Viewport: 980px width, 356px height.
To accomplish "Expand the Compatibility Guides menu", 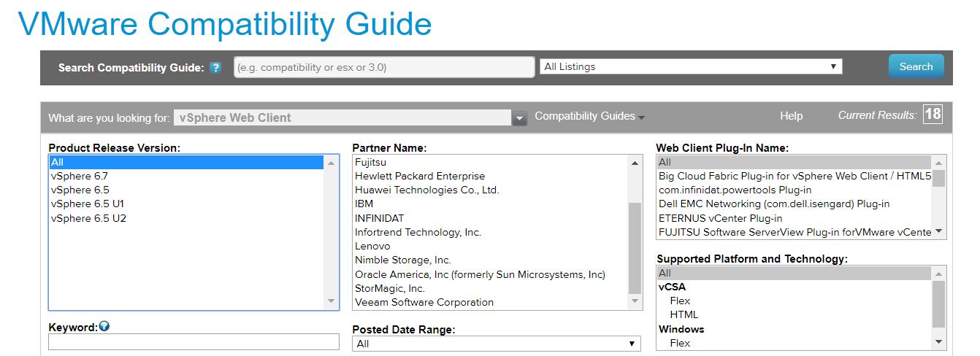I will (589, 116).
